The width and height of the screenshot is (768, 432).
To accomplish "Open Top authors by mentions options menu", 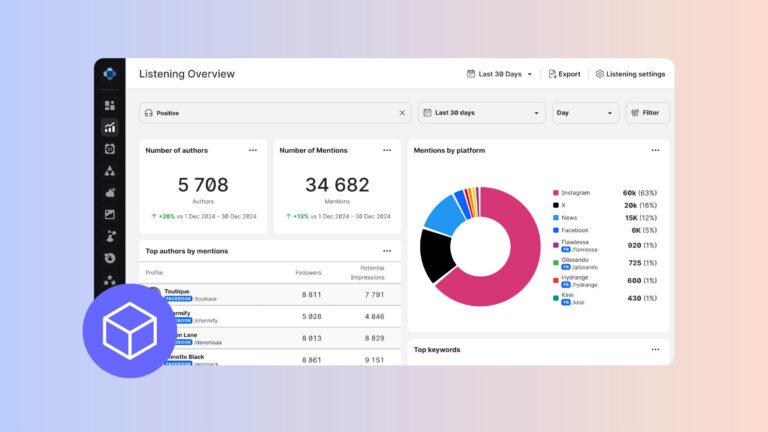I will (x=387, y=251).
